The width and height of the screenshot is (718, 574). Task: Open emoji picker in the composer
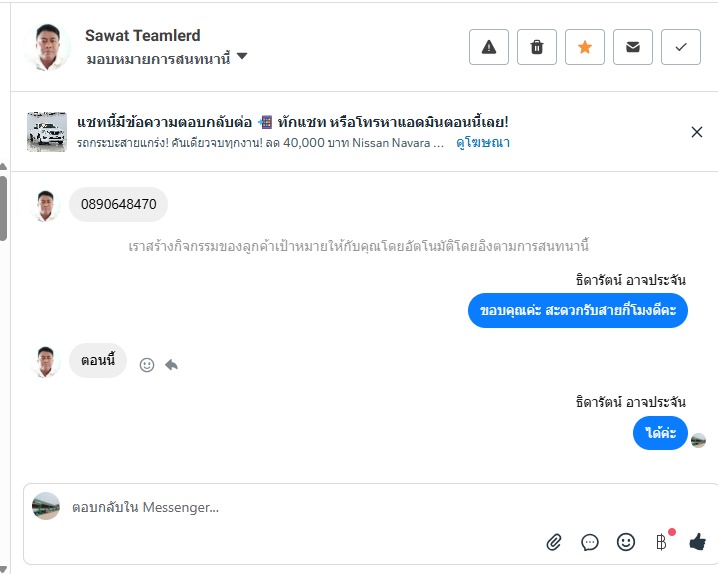pos(626,542)
